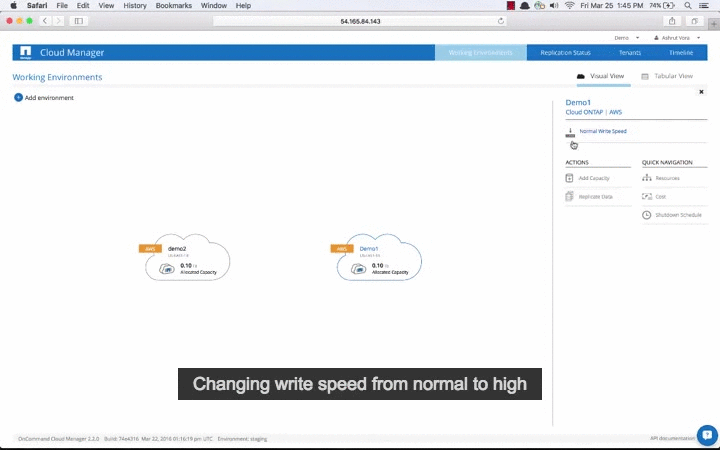This screenshot has height=450, width=720.
Task: Click the write speed icon
Action: point(570,132)
